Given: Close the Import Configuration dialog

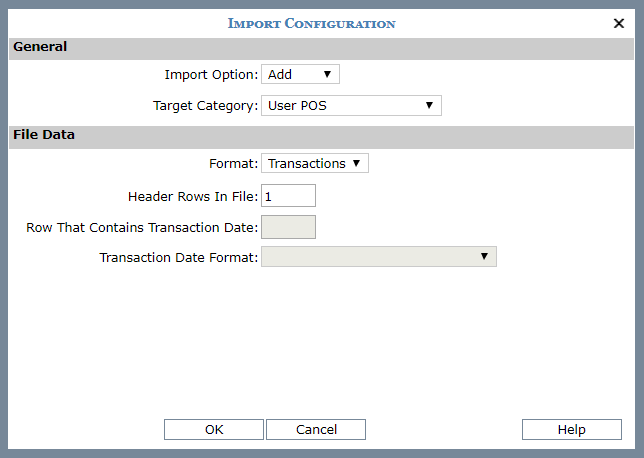Looking at the screenshot, I should (x=618, y=23).
